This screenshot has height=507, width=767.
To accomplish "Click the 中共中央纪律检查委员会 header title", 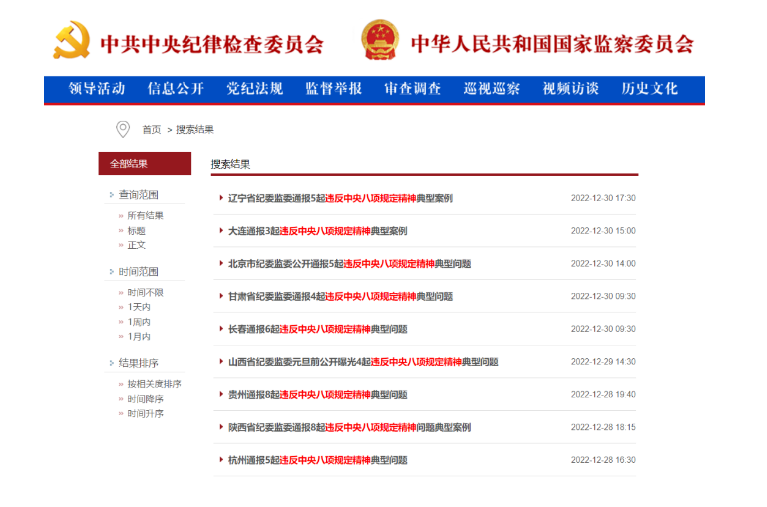I will click(212, 44).
